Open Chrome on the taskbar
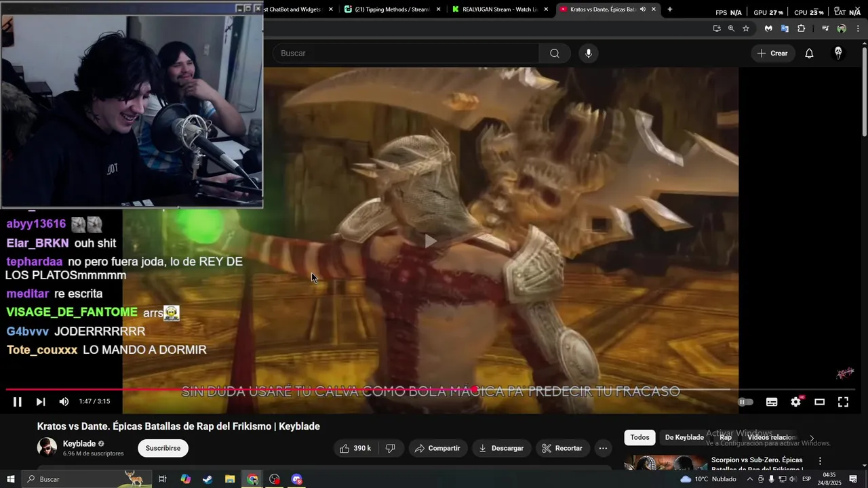The width and height of the screenshot is (868, 488). (x=252, y=479)
